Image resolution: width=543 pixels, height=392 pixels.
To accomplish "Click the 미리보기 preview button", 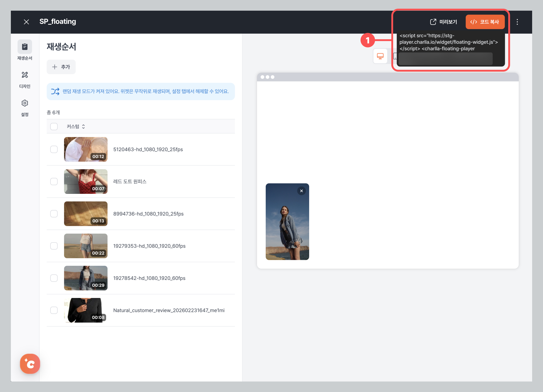I will tap(444, 22).
